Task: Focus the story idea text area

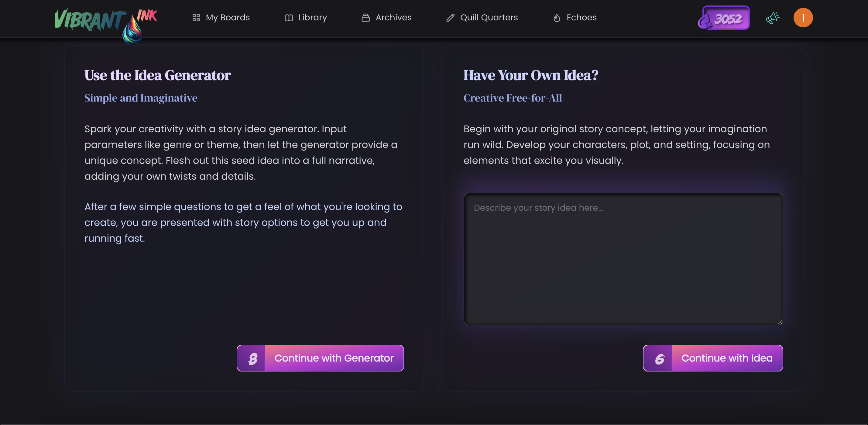Action: click(623, 259)
